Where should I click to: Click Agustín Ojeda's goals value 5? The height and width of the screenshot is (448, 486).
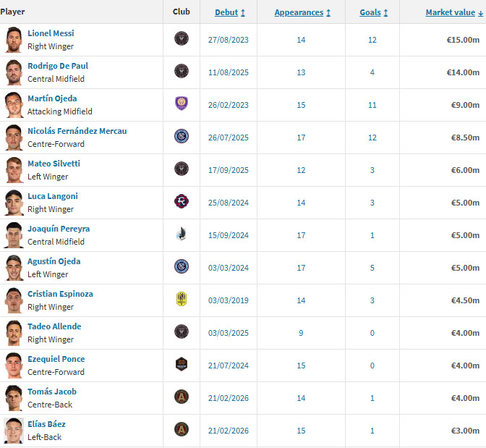pyautogui.click(x=372, y=268)
